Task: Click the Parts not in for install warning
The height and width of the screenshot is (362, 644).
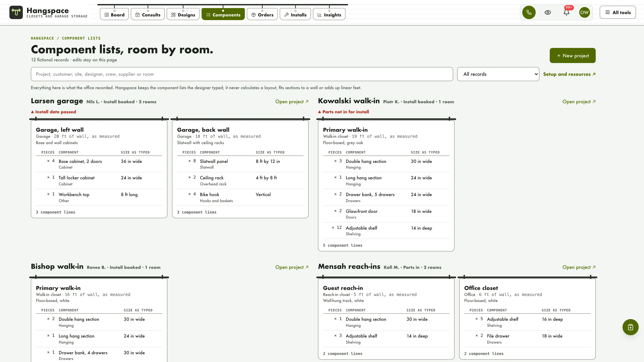Action: point(343,112)
